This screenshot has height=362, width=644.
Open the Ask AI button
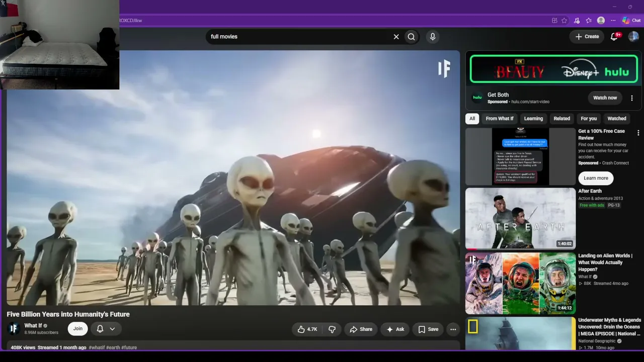[x=395, y=329]
